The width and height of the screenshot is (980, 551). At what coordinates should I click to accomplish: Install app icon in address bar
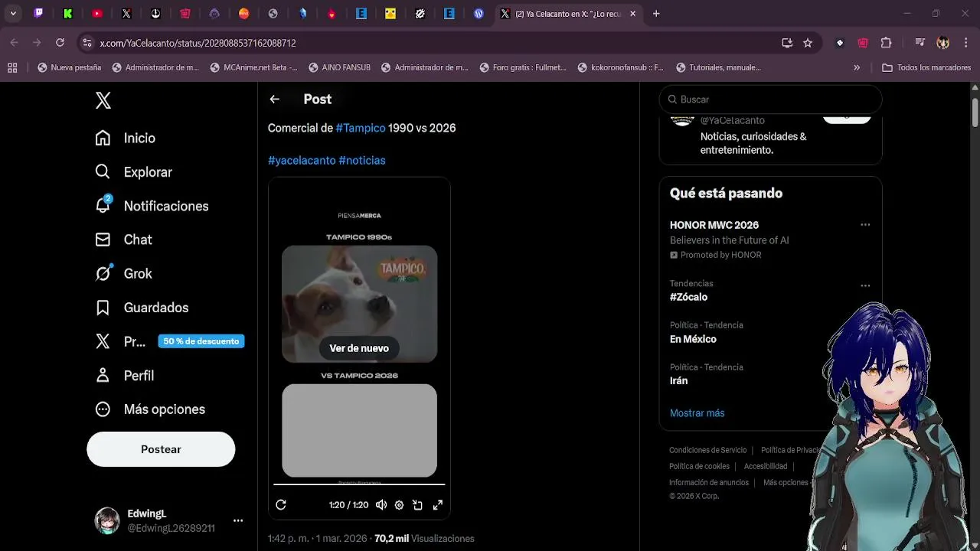click(786, 43)
